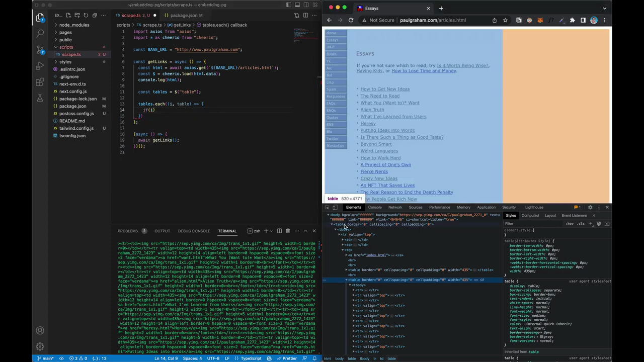The image size is (644, 362).
Task: Open the Manage gear in VS Code
Action: click(40, 346)
